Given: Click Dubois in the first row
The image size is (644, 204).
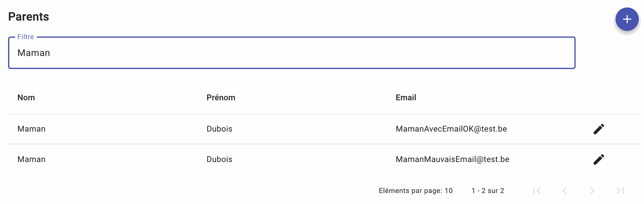Looking at the screenshot, I should tap(219, 129).
